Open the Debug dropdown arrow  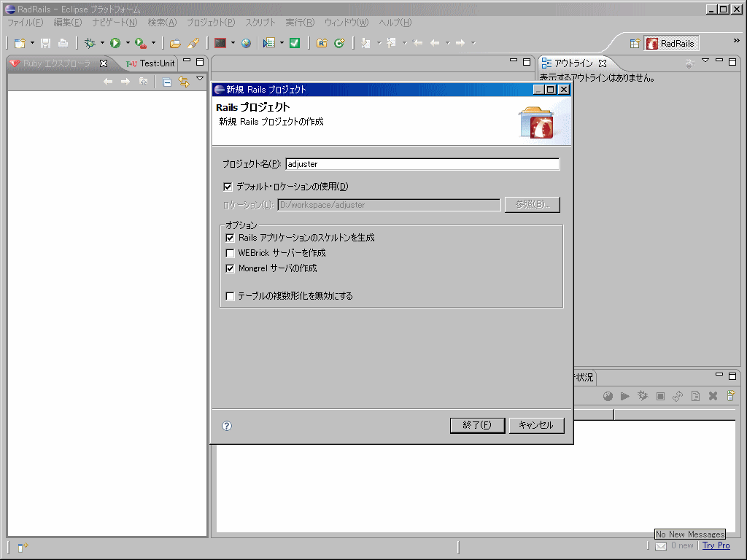coord(102,43)
